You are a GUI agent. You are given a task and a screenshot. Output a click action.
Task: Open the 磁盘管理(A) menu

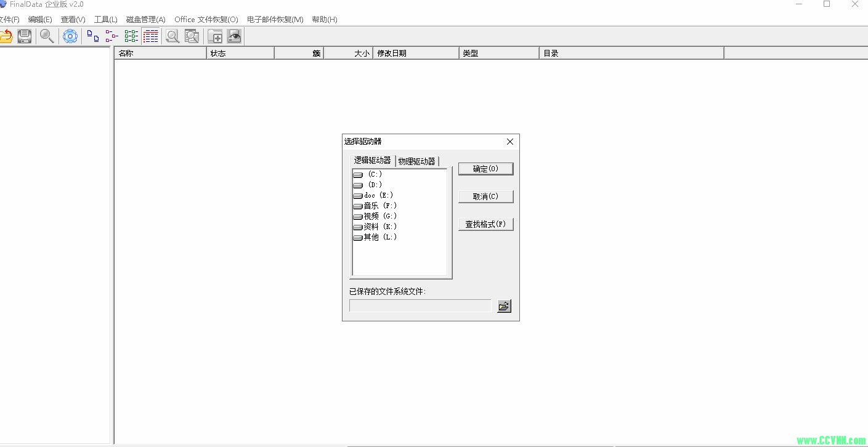coord(145,20)
